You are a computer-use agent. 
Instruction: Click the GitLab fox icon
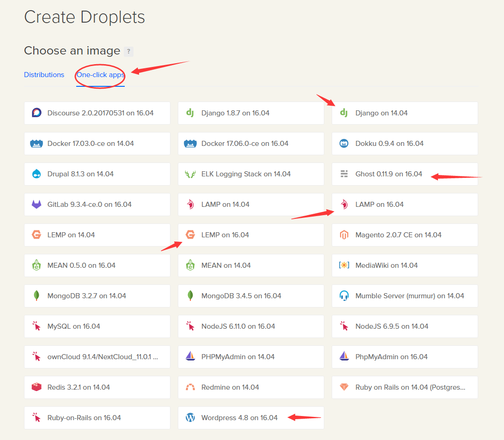[x=36, y=204]
